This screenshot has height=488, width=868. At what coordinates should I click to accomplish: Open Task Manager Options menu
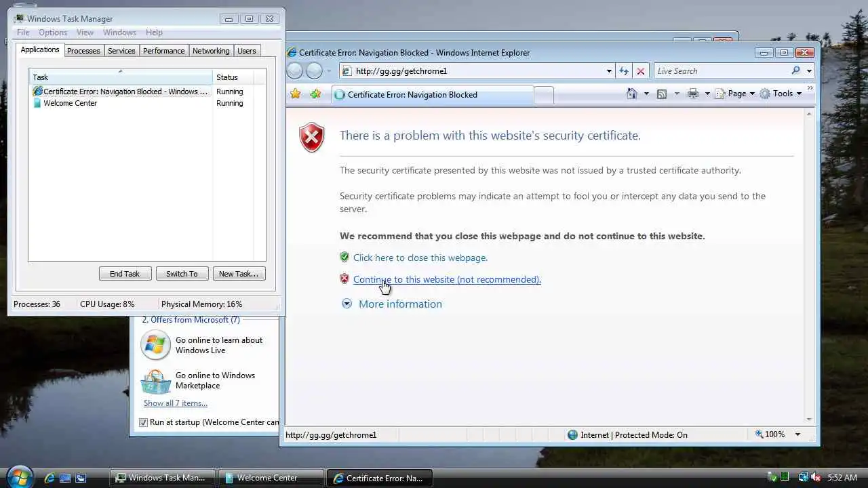[53, 33]
